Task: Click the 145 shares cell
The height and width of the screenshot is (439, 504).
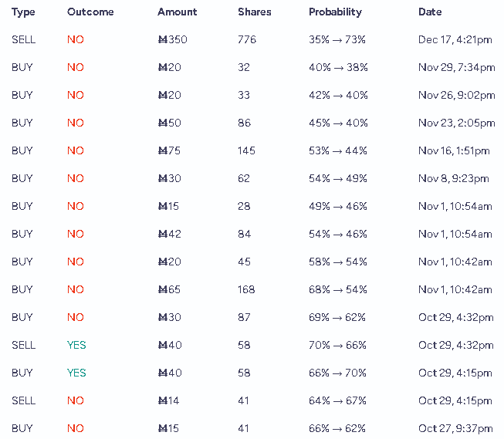Action: (x=246, y=150)
